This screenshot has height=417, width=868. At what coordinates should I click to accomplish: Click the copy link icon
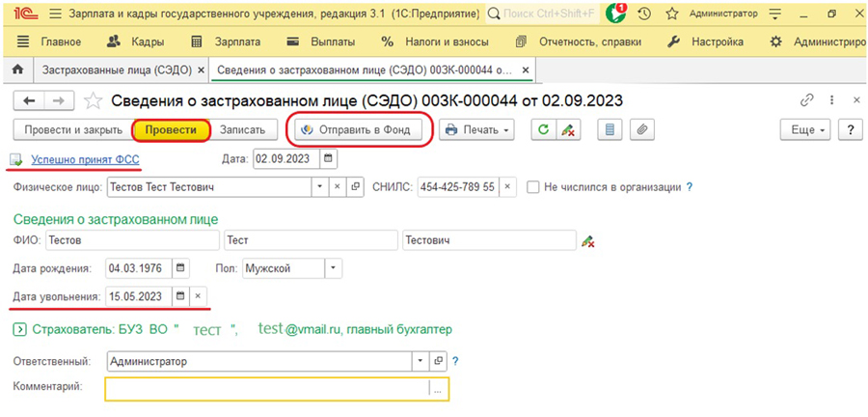[x=807, y=100]
